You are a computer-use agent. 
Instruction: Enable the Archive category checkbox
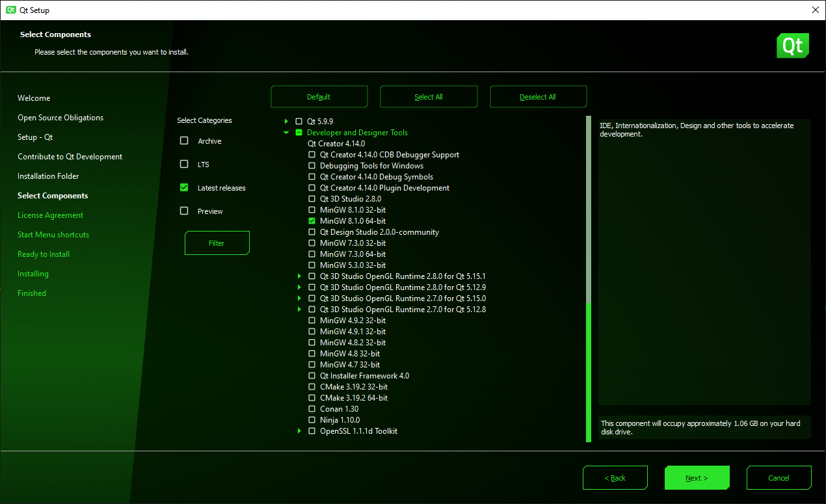coord(184,141)
